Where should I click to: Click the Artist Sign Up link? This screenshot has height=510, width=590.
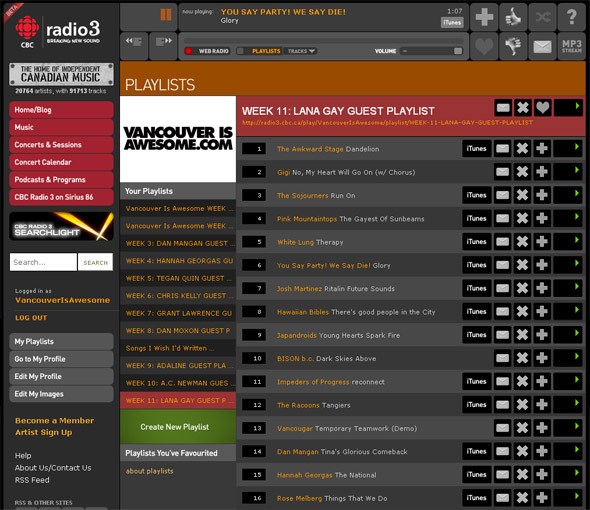click(44, 432)
